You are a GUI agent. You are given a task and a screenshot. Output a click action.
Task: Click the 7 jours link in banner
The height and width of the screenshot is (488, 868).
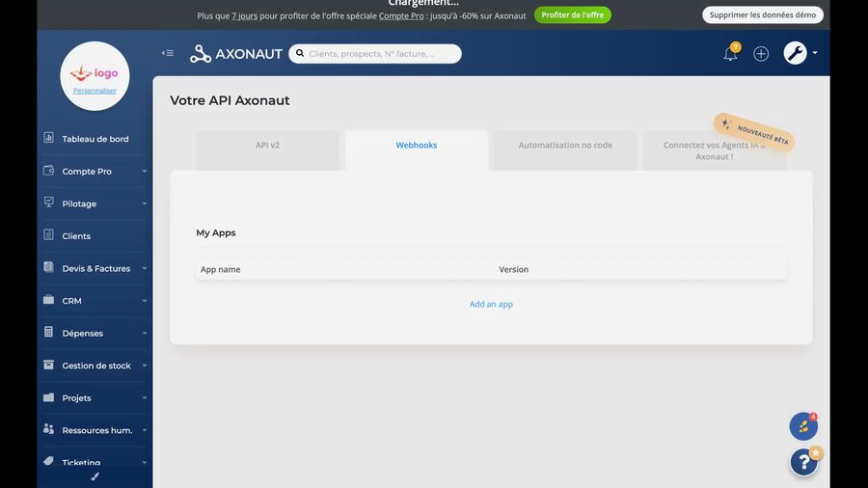(245, 15)
